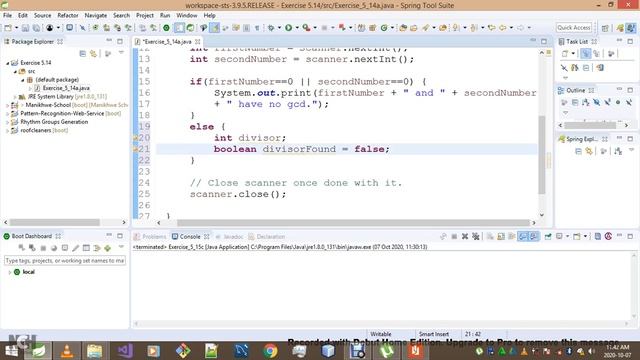Click Collapse All in Package Explorer

tap(82, 53)
